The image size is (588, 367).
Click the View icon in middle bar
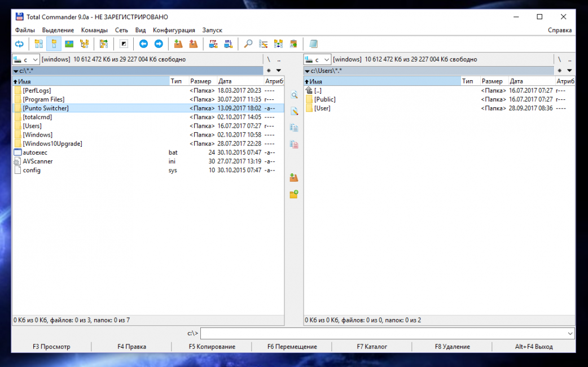(294, 95)
